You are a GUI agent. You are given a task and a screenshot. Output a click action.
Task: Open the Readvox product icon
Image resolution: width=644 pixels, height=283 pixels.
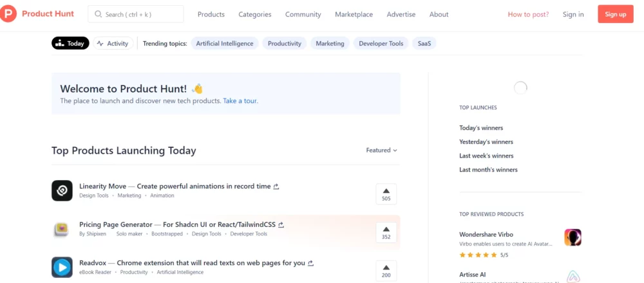[62, 268]
